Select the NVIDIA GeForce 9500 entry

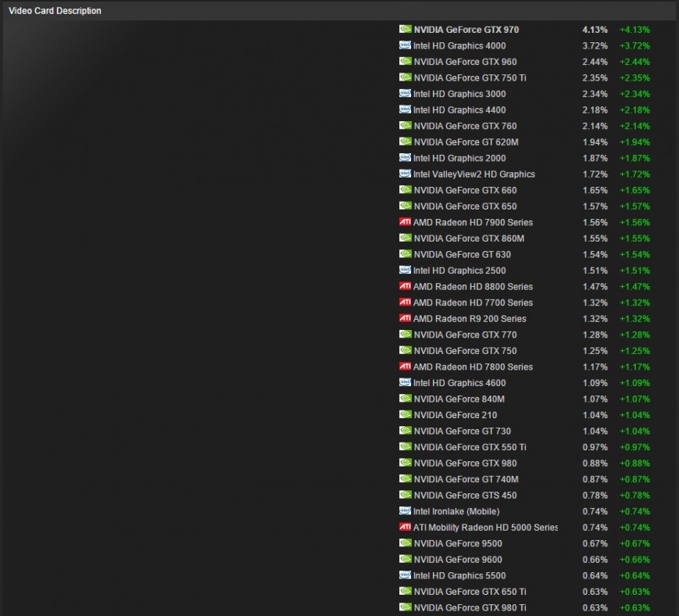point(458,543)
